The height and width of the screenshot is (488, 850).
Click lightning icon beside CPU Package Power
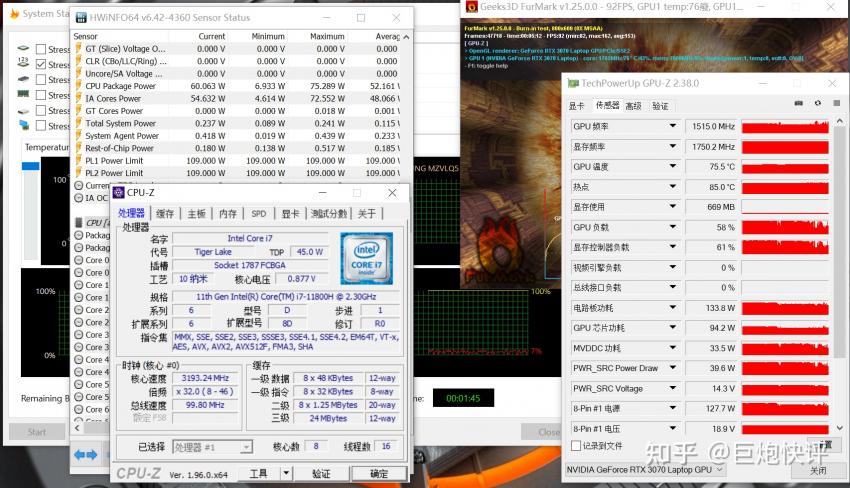point(80,86)
